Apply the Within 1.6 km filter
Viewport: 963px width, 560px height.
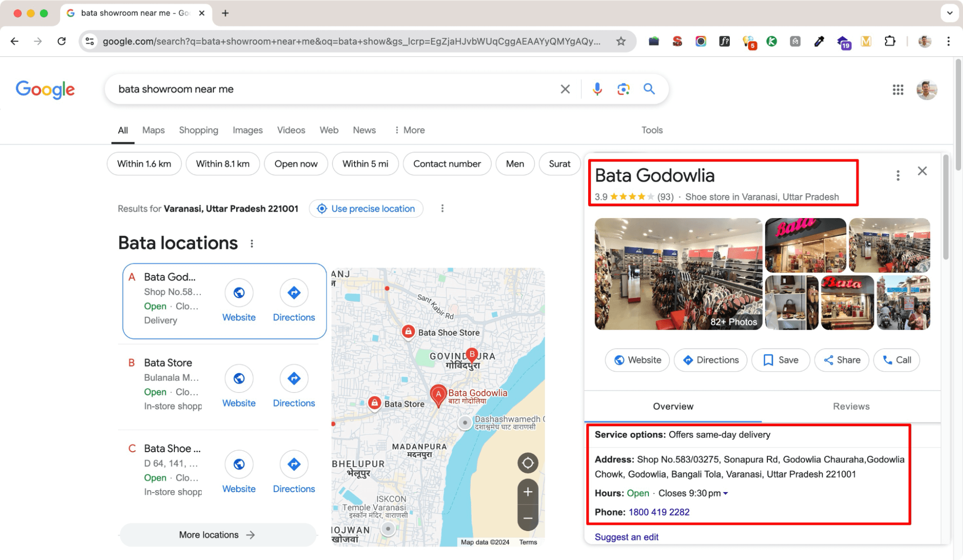144,164
